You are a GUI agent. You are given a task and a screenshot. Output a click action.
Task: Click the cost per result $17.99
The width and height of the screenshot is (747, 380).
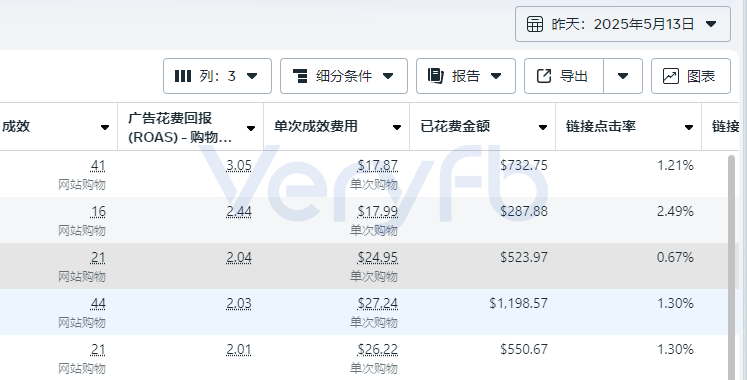click(x=378, y=211)
